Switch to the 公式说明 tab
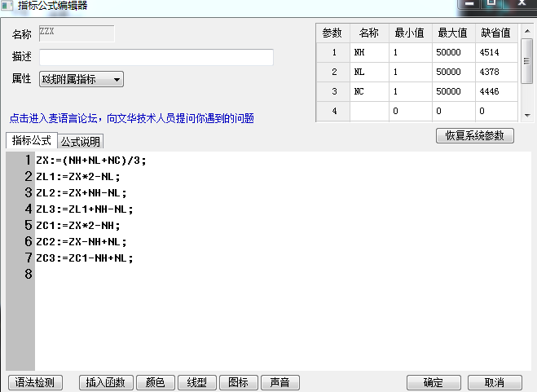This screenshot has height=392, width=537. click(x=81, y=142)
